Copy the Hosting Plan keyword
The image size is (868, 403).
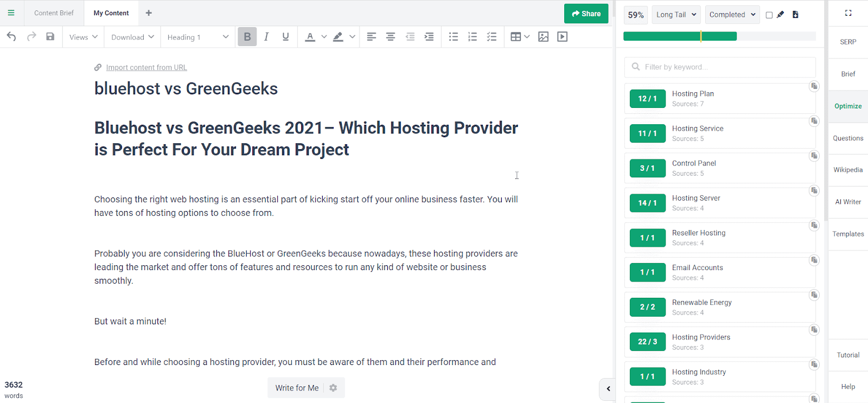tap(814, 86)
